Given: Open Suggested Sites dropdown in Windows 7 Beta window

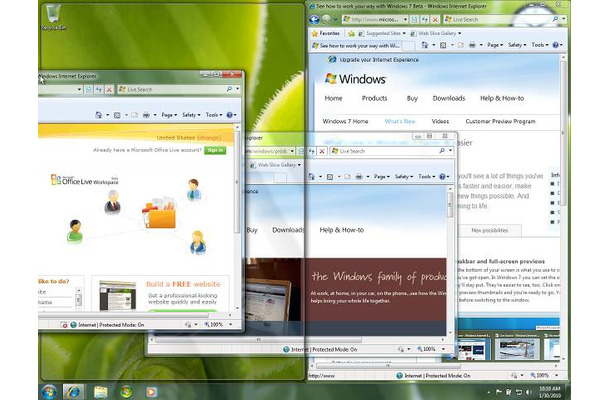Looking at the screenshot, I should tap(382, 33).
